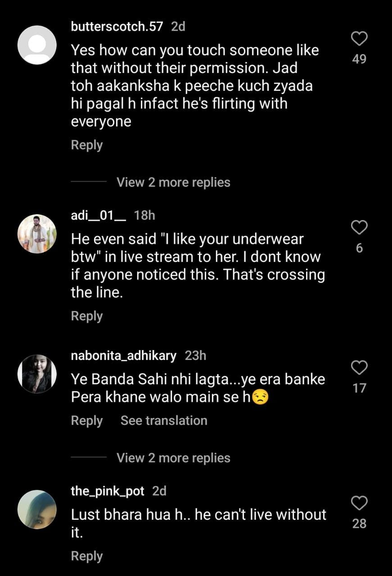Open the adi__01__ username link
Image resolution: width=392 pixels, height=576 pixels.
[99, 216]
